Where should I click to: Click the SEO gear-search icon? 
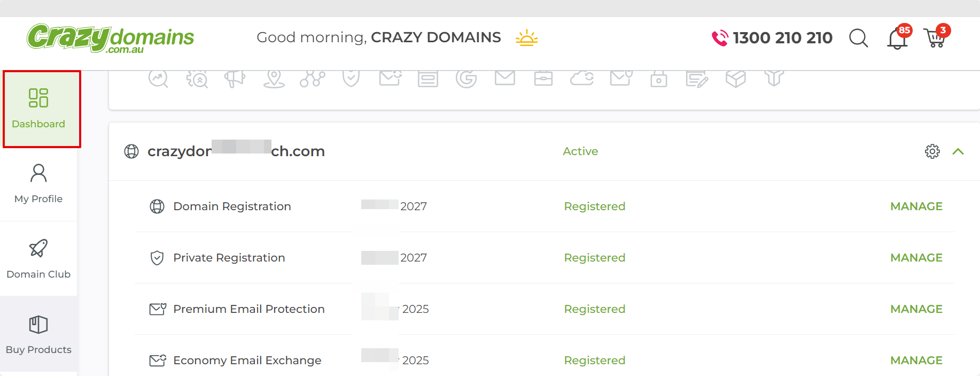(197, 79)
